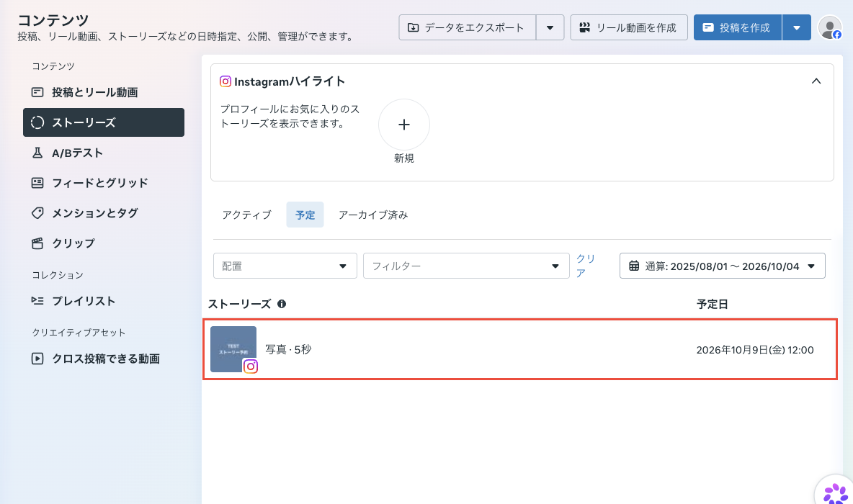Click the reel camera icon in リール動画を作成
The height and width of the screenshot is (504, 853).
point(585,28)
